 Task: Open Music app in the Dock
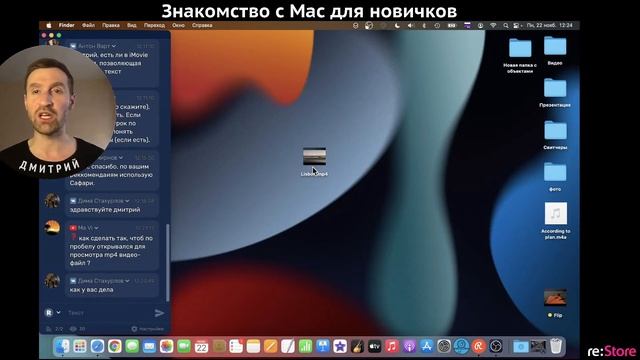392,347
